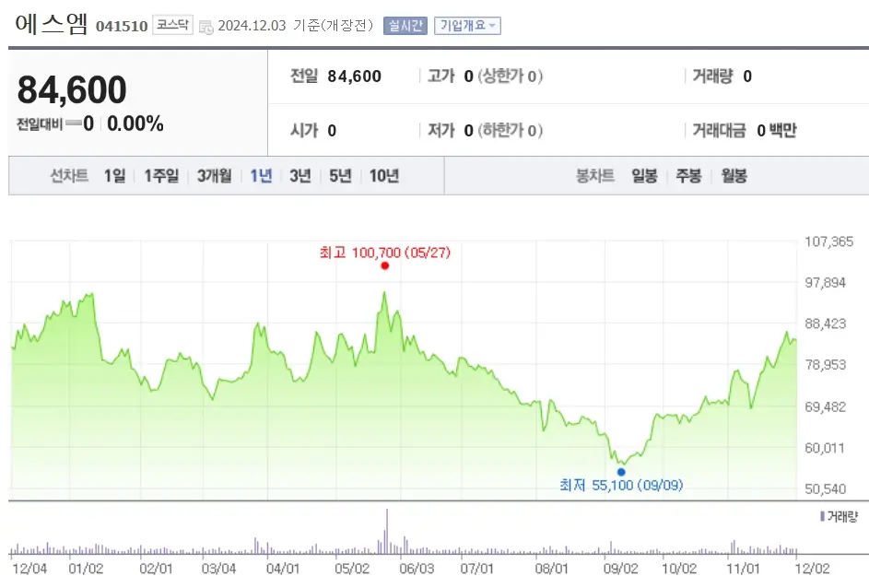869x588 pixels.
Task: Open the 10년 chart period
Action: point(383,174)
